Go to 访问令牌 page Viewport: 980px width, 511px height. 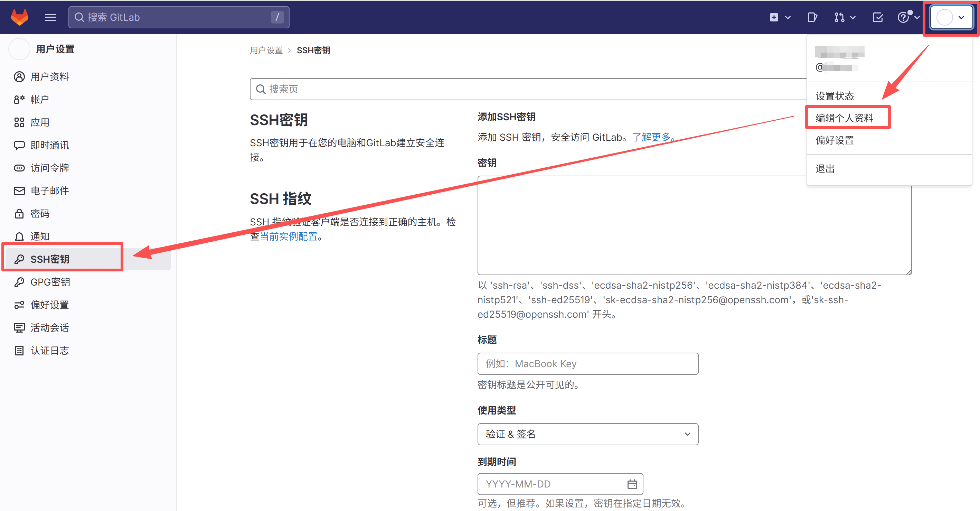(88, 168)
